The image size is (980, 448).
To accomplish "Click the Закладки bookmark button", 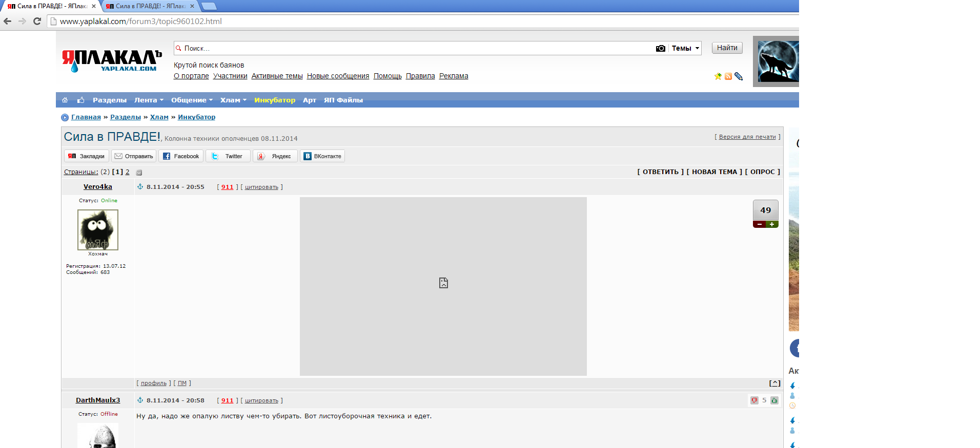I will 87,156.
